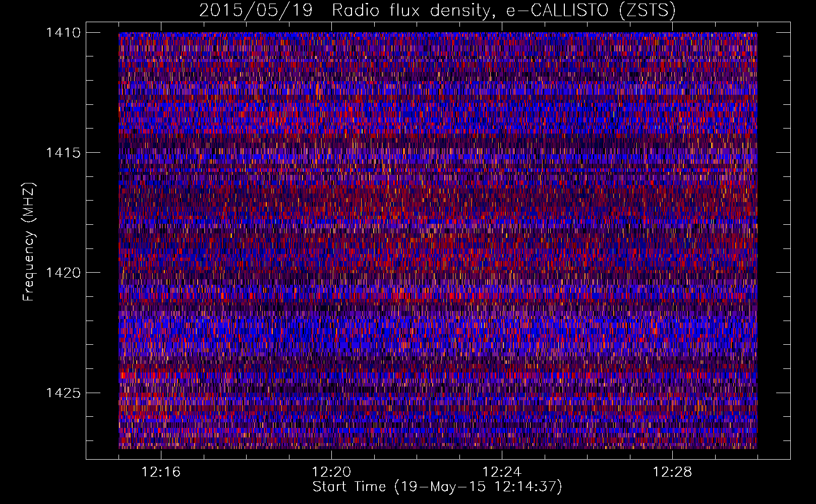Click the 'Frequency (MHZ)' y-axis label

point(29,241)
